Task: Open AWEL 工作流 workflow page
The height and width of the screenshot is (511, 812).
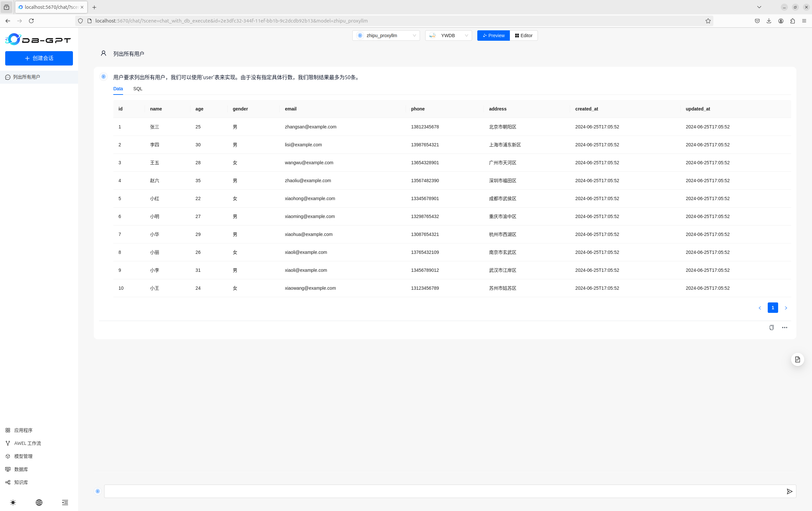Action: tap(27, 443)
